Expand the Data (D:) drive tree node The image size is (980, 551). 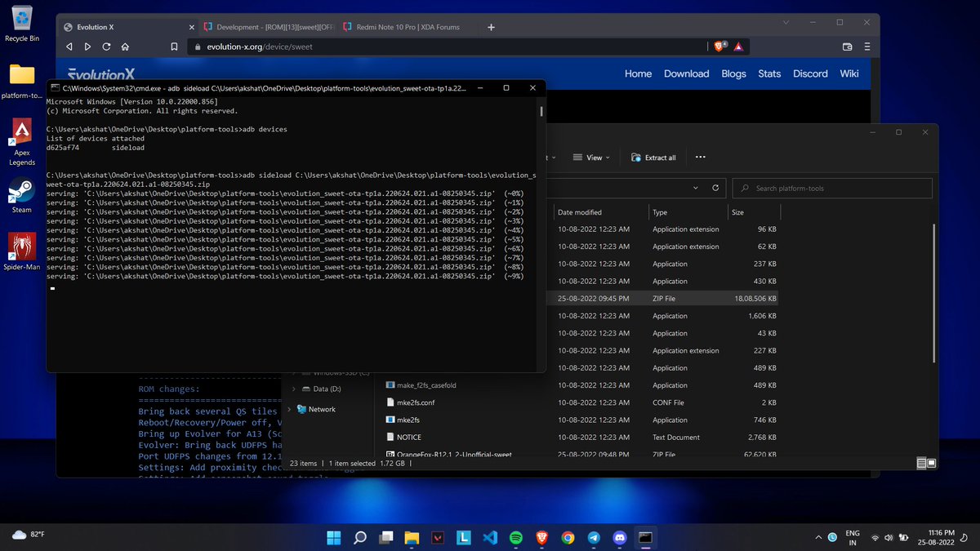click(x=293, y=389)
